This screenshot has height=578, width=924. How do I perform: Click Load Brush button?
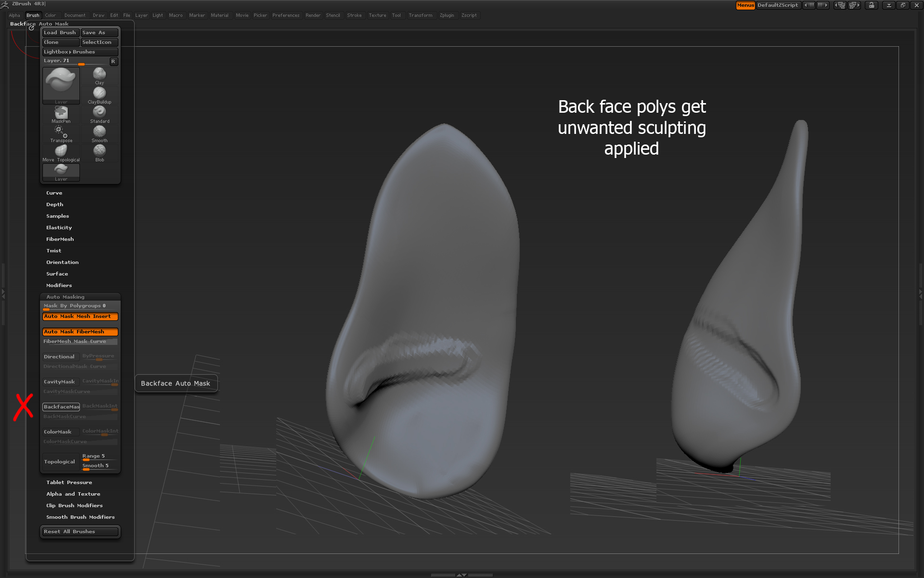pyautogui.click(x=61, y=33)
